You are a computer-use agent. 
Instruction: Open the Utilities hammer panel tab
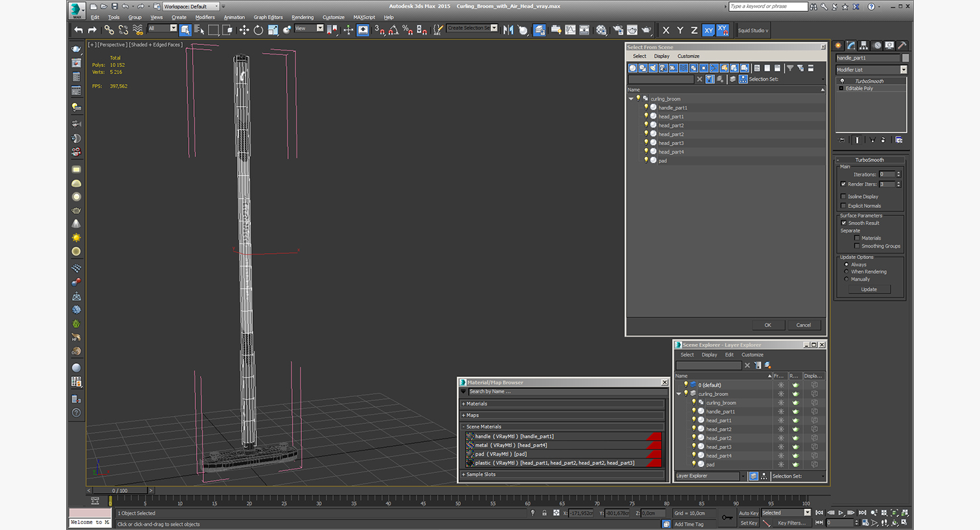tap(902, 45)
